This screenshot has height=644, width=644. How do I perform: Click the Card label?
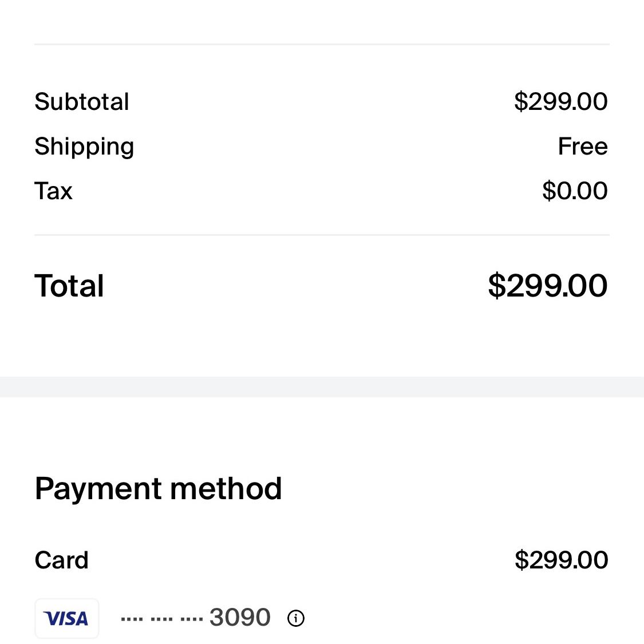pyautogui.click(x=62, y=560)
